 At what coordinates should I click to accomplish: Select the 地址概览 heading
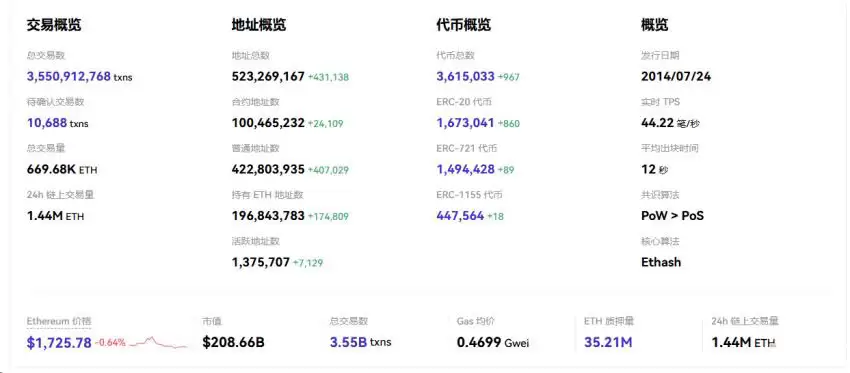pyautogui.click(x=259, y=25)
